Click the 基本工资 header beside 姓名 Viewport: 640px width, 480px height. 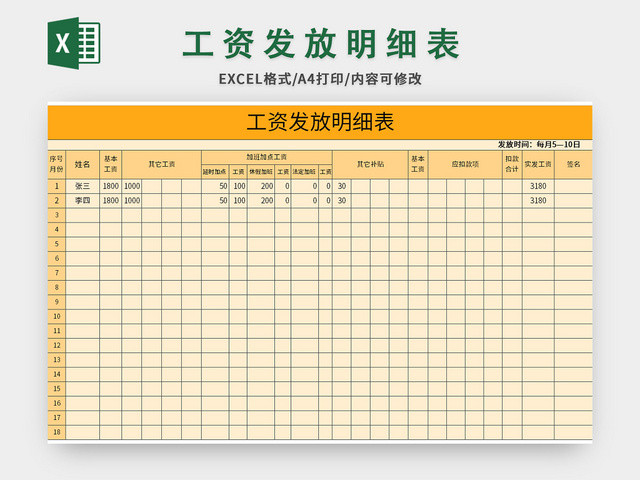(x=111, y=164)
